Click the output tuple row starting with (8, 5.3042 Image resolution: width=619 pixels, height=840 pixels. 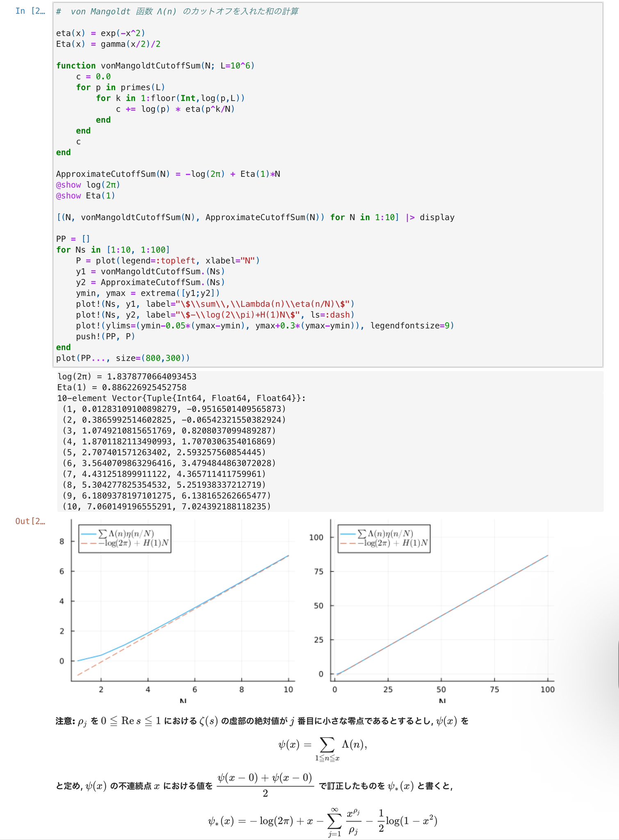tap(164, 485)
